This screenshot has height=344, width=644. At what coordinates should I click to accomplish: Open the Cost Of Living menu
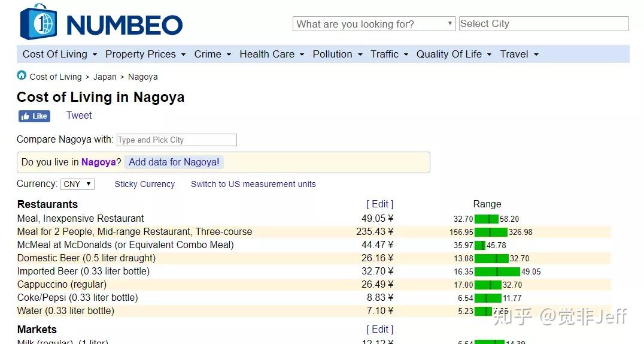click(59, 54)
